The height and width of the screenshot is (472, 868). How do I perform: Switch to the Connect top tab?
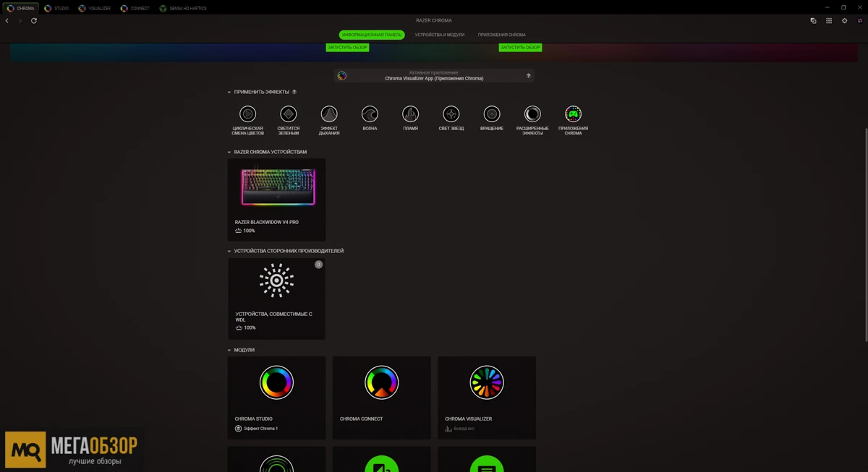[135, 8]
